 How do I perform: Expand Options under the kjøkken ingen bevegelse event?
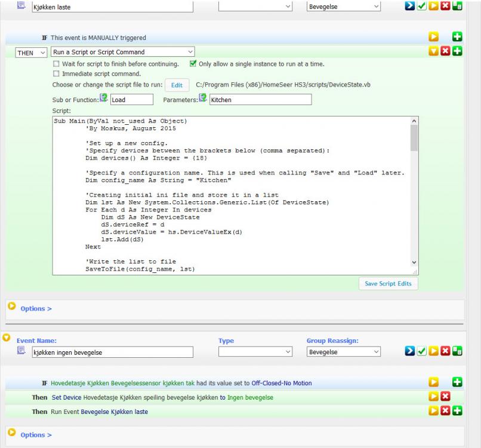click(x=36, y=435)
